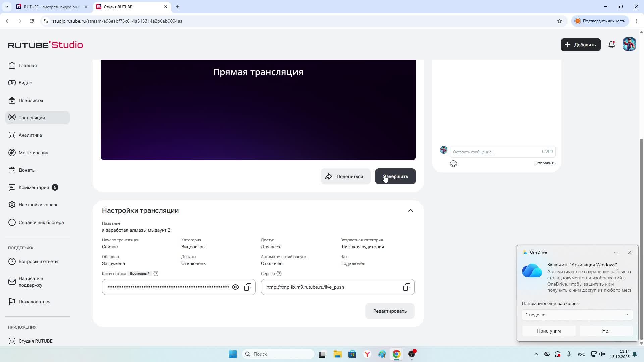Bookmark page with star icon
This screenshot has height=362, width=644.
tap(559, 21)
